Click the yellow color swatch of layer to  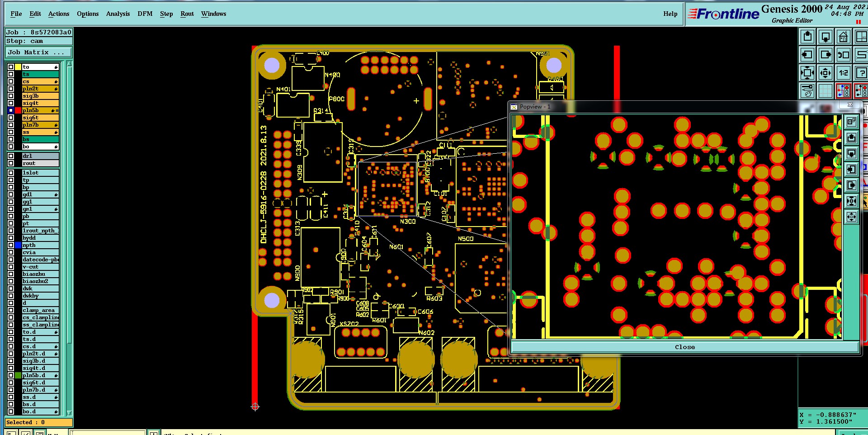(18, 67)
